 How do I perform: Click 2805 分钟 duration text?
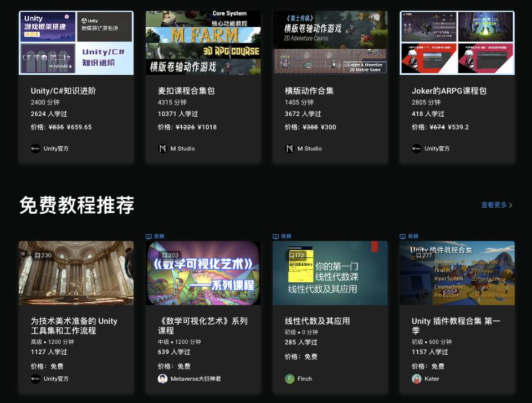pyautogui.click(x=426, y=102)
